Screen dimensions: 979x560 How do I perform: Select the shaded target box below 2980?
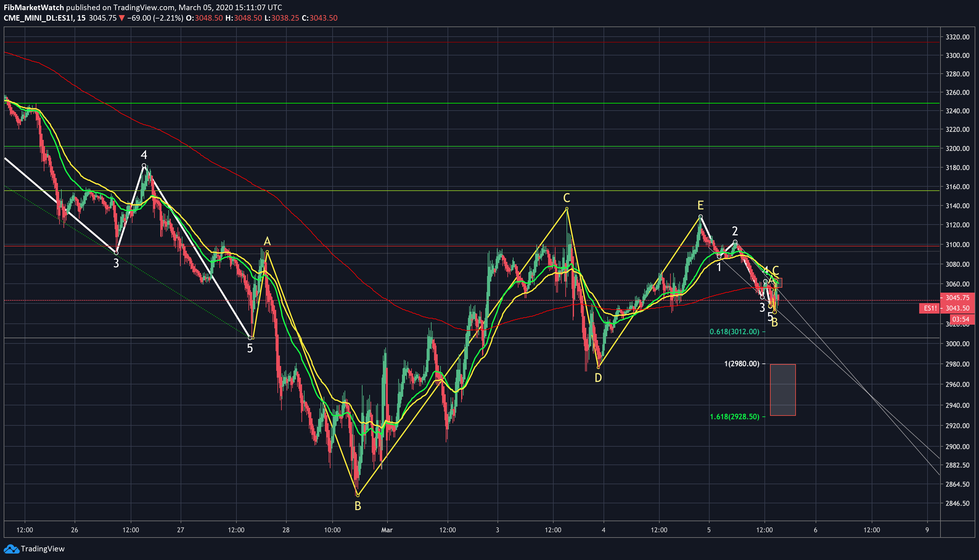pos(783,390)
